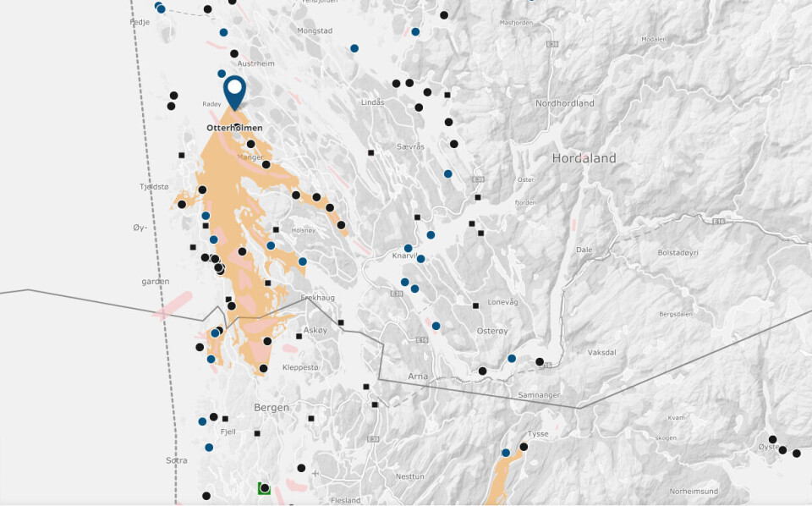Select the green-highlighted marker near Flesland
The height and width of the screenshot is (506, 812).
coord(264,488)
